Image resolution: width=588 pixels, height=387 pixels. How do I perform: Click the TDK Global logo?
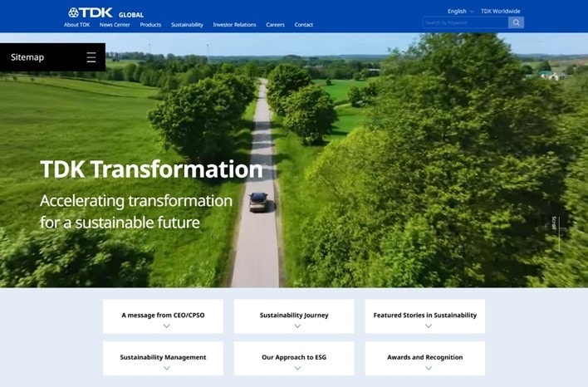105,13
